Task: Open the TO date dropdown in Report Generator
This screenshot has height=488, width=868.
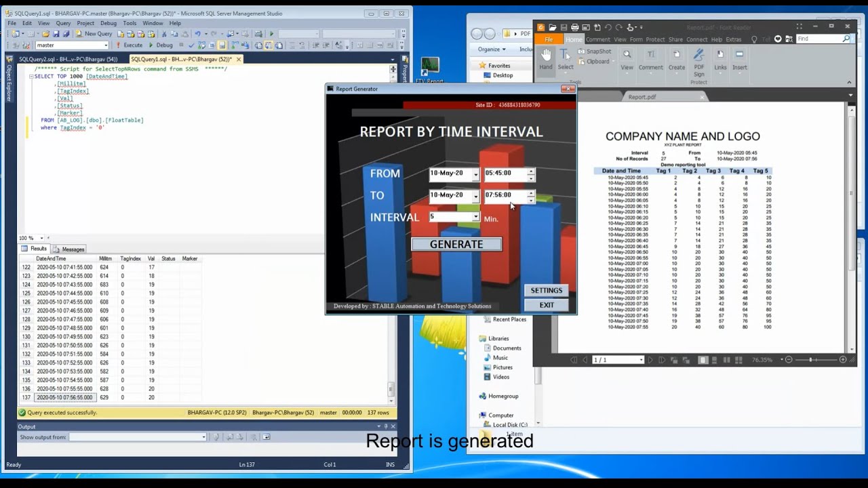Action: [475, 196]
